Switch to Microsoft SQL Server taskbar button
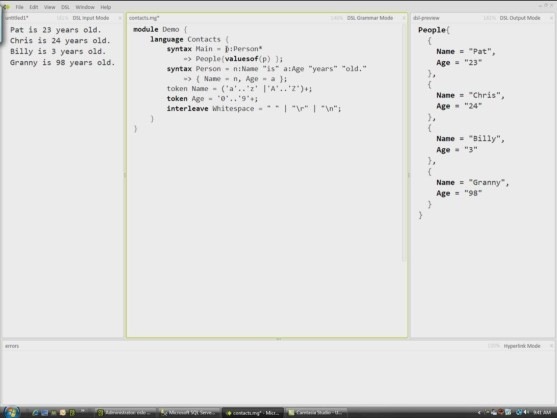This screenshot has width=557, height=418. pyautogui.click(x=189, y=412)
